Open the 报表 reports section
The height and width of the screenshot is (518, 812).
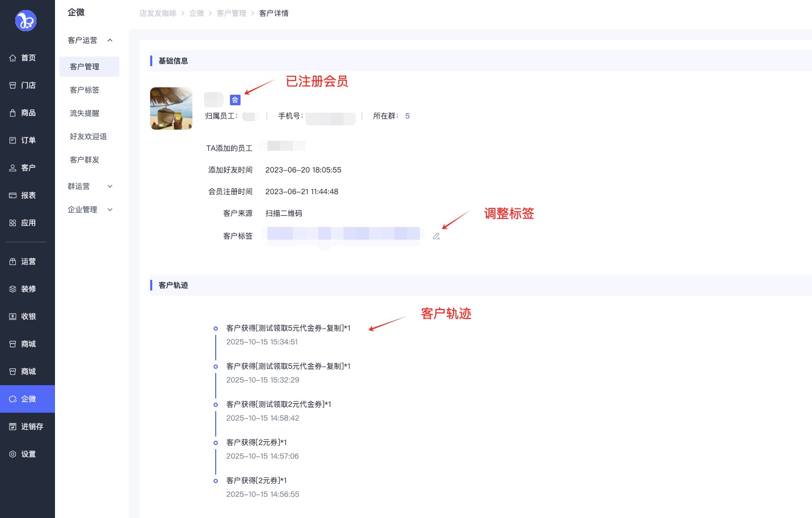[x=22, y=196]
